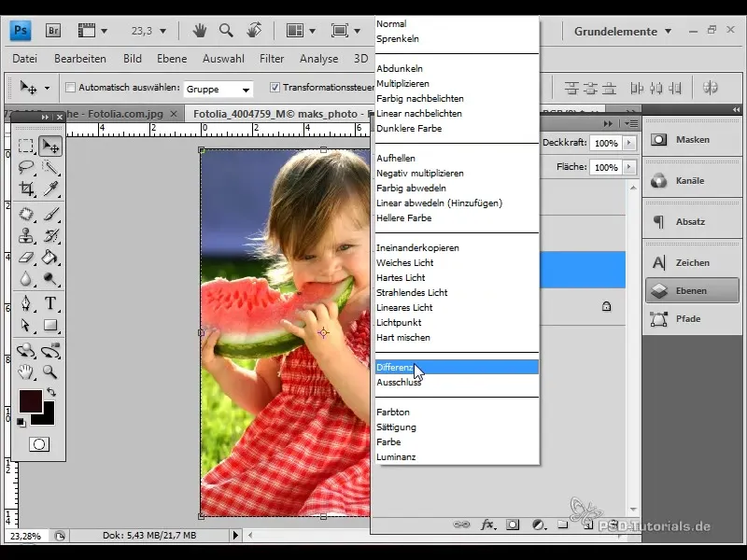Open the layers panel options menu
This screenshot has width=747, height=560.
coord(631,124)
